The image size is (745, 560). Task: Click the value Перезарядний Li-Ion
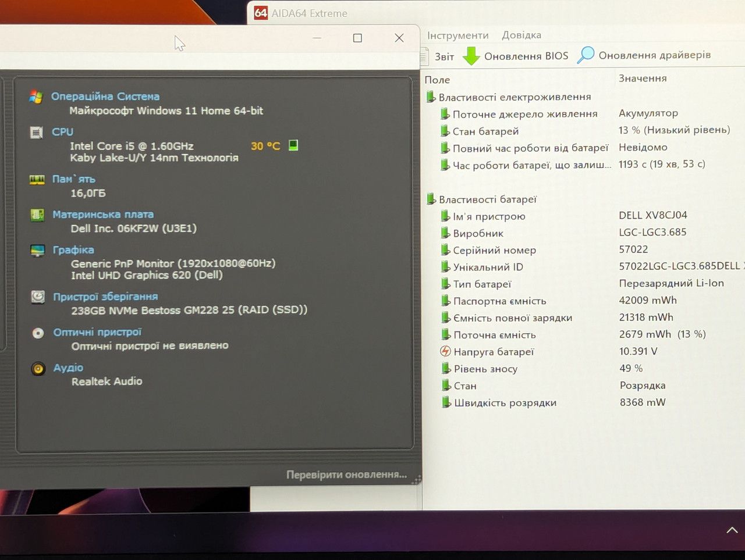click(x=672, y=283)
